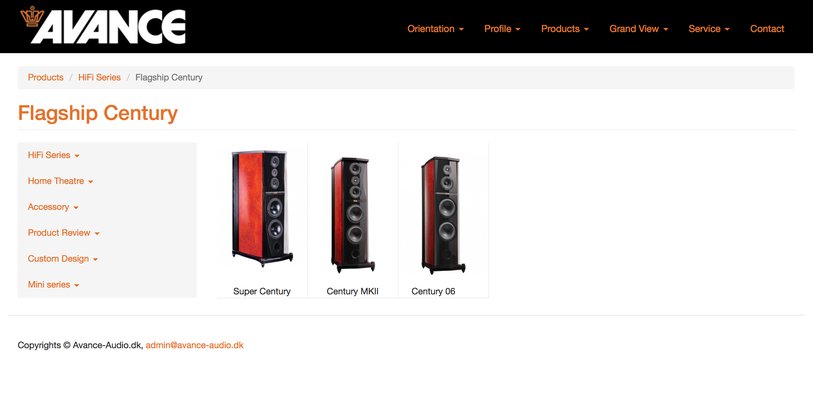Click the admin@avance-audio.dk email link
The width and height of the screenshot is (813, 400).
coord(194,345)
